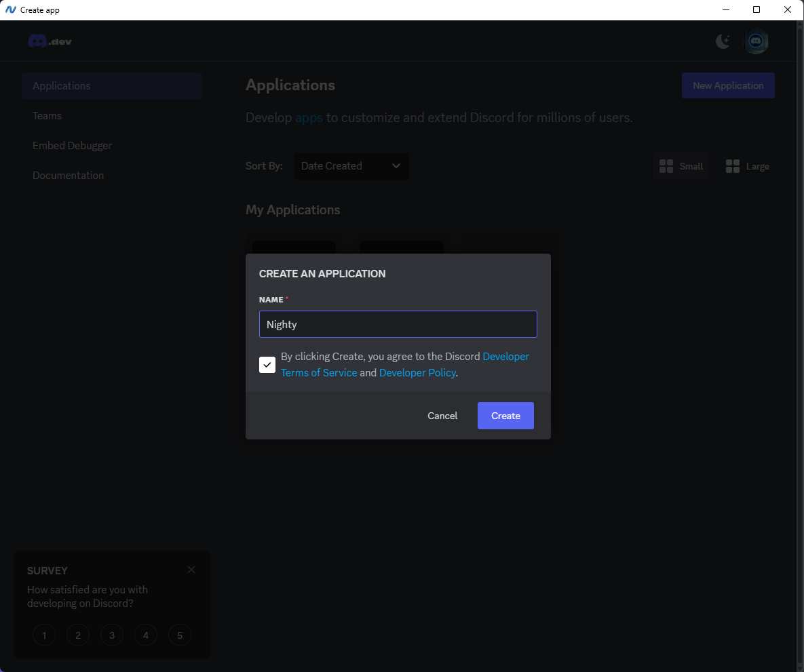Viewport: 804px width, 672px height.
Task: Open Embed Debugger from the sidebar
Action: pos(73,146)
